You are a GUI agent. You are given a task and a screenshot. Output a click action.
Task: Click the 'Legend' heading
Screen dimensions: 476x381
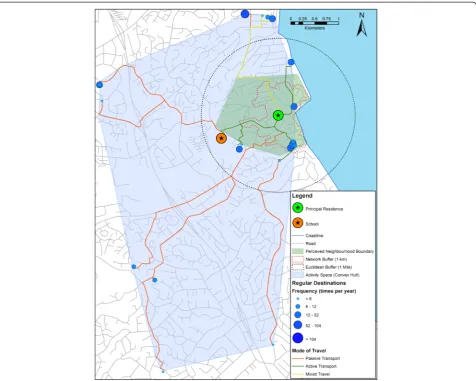click(302, 196)
